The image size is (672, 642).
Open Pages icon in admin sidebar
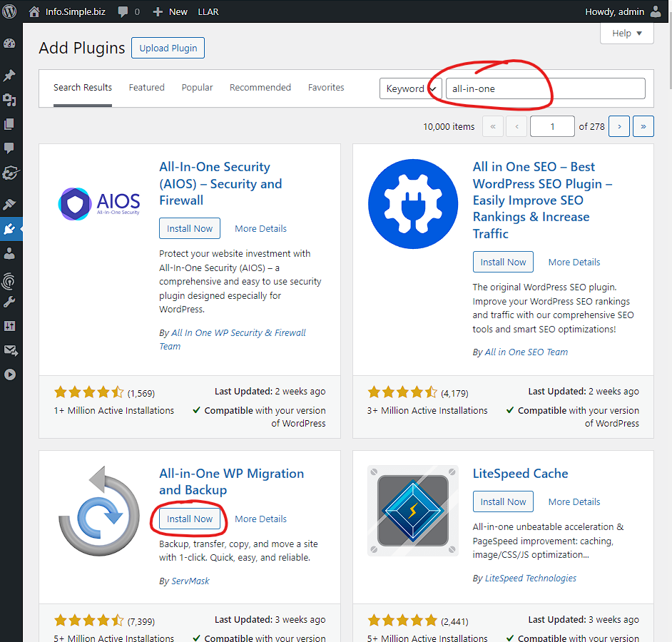click(x=9, y=124)
